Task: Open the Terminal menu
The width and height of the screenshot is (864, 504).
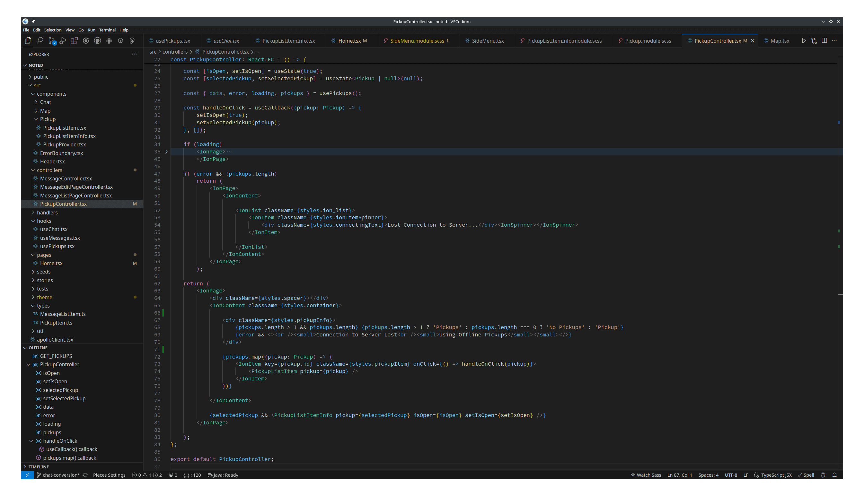Action: click(107, 30)
